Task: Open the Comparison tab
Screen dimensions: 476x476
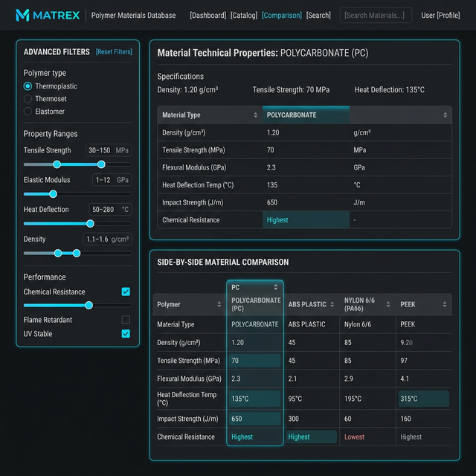Action: tap(282, 15)
